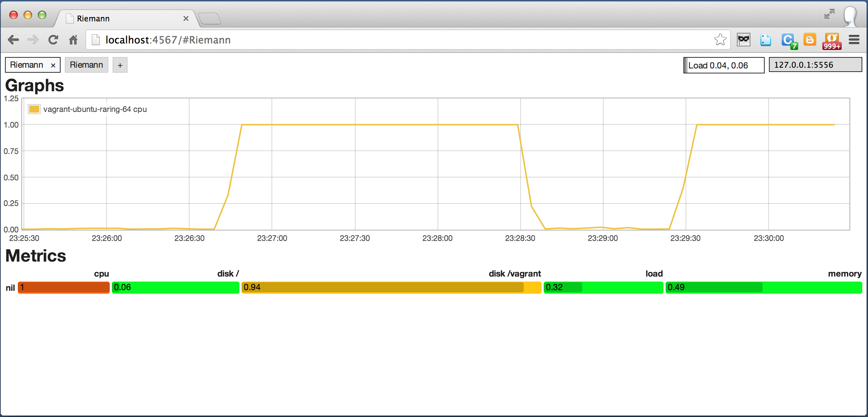Click the mask extension icon
This screenshot has width=868, height=417.
[744, 40]
